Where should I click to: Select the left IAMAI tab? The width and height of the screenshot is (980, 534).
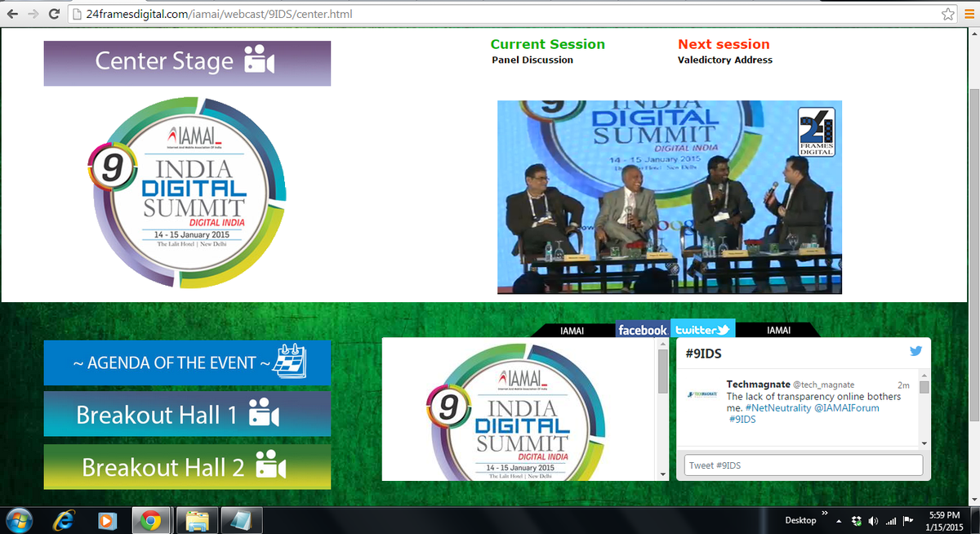[x=572, y=331]
